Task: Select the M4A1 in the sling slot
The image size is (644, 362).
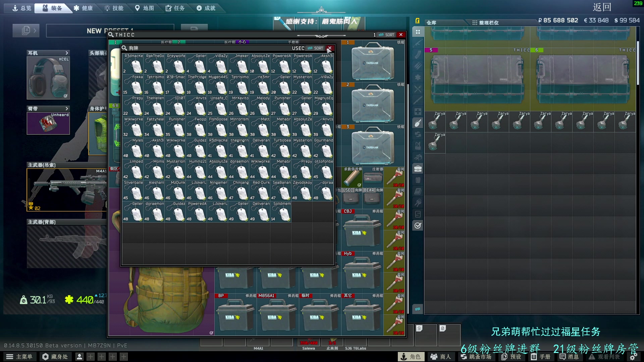Action: [x=67, y=190]
